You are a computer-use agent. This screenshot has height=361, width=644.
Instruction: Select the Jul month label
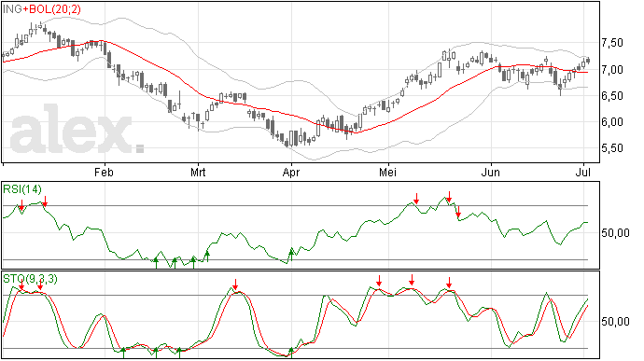[583, 172]
